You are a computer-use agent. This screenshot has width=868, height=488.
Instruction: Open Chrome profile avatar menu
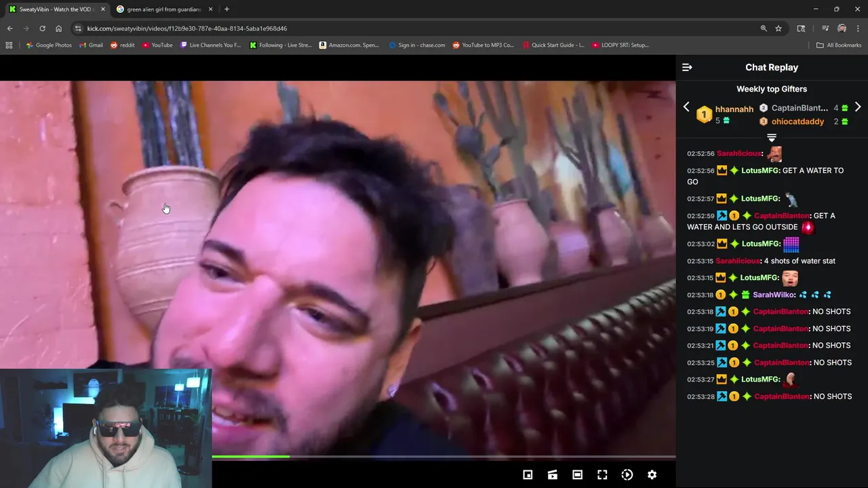point(842,28)
